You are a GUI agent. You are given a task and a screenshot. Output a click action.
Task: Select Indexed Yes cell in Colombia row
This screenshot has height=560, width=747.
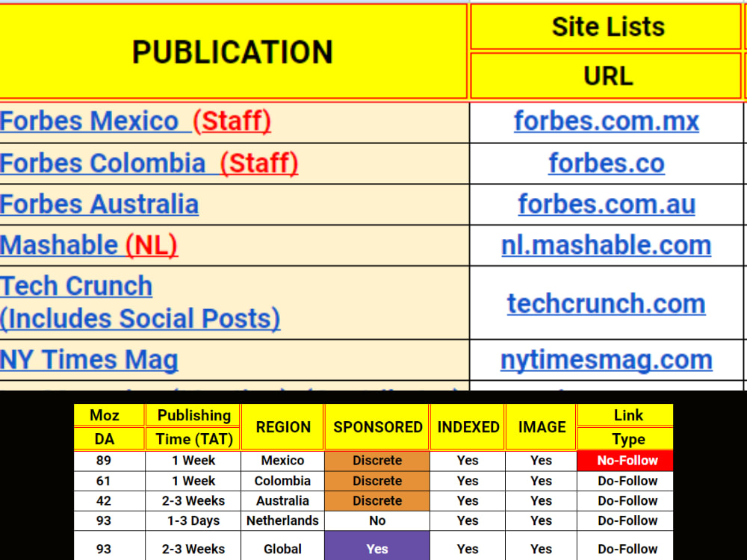click(468, 481)
